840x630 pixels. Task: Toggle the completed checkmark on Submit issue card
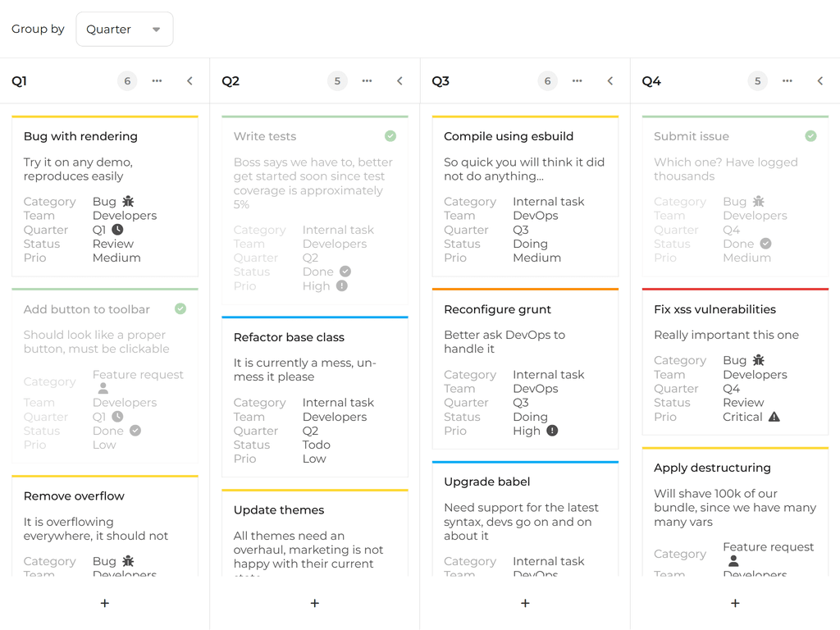pos(810,136)
